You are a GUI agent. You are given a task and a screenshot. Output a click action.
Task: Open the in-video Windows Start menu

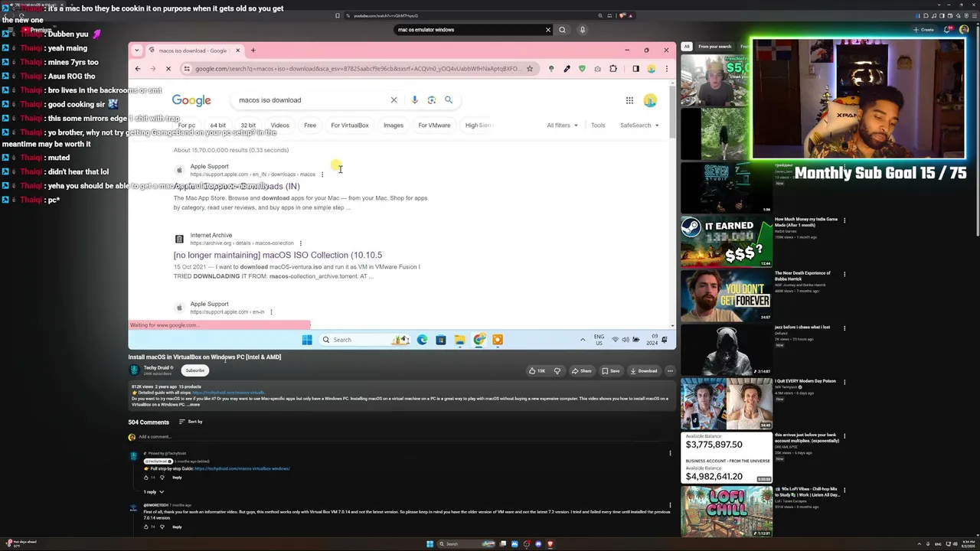[306, 340]
